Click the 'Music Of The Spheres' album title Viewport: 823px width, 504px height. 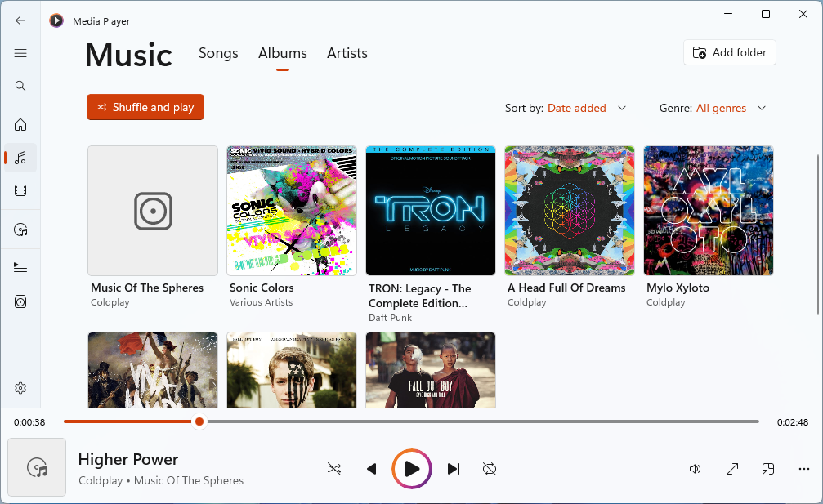(x=147, y=288)
